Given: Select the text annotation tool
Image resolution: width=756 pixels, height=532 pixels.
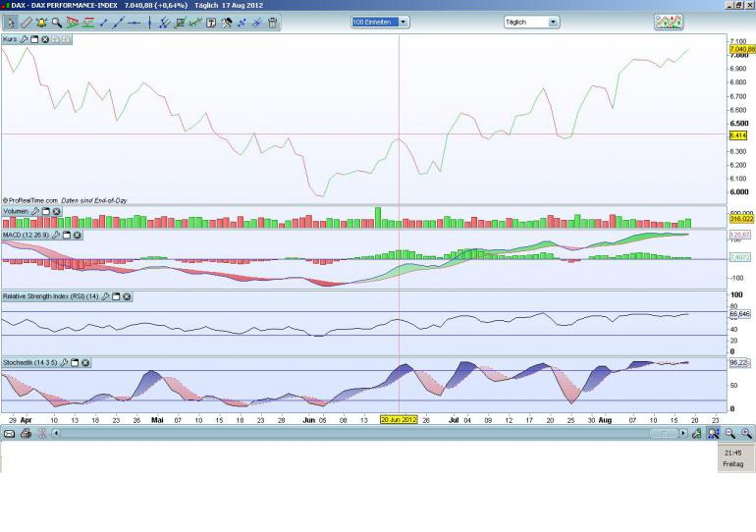Looking at the screenshot, I should [210, 22].
